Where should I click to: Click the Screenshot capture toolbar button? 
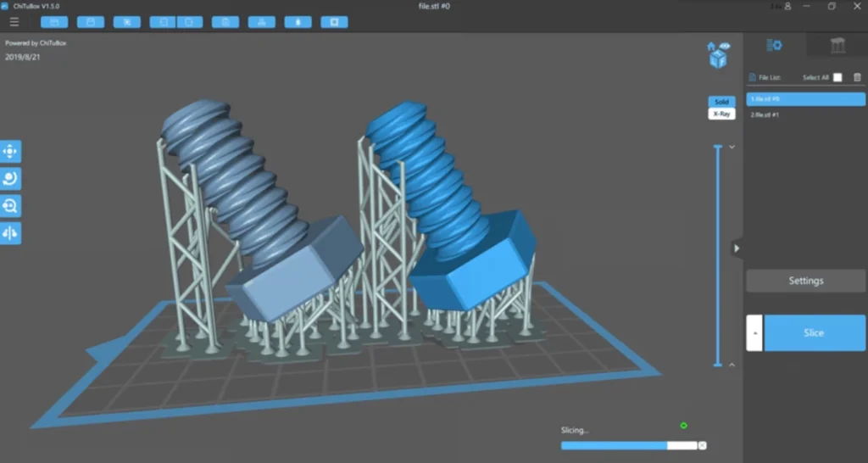[127, 22]
